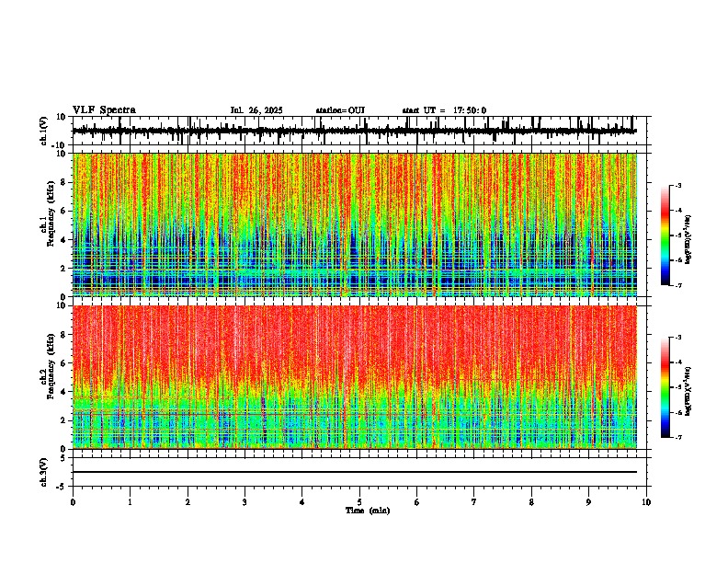Click time-axis tick label "6"
Image resolution: width=728 pixels, height=563 pixels.
[417, 502]
